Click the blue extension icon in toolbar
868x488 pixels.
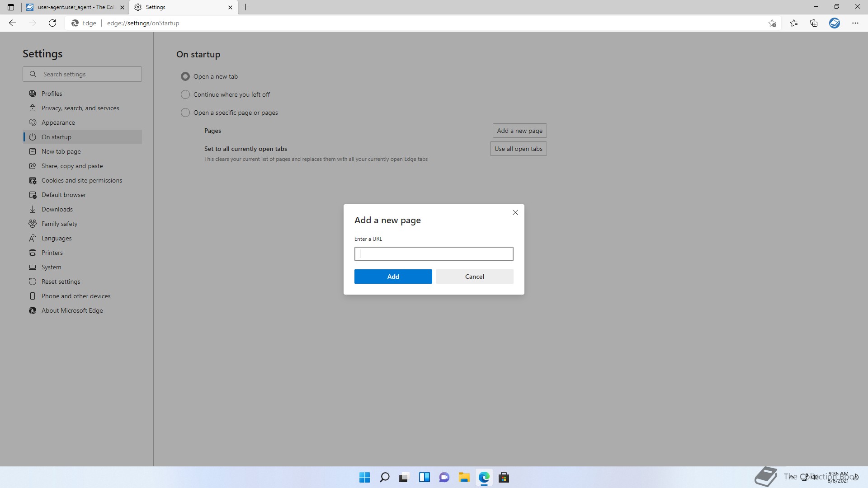pyautogui.click(x=834, y=23)
